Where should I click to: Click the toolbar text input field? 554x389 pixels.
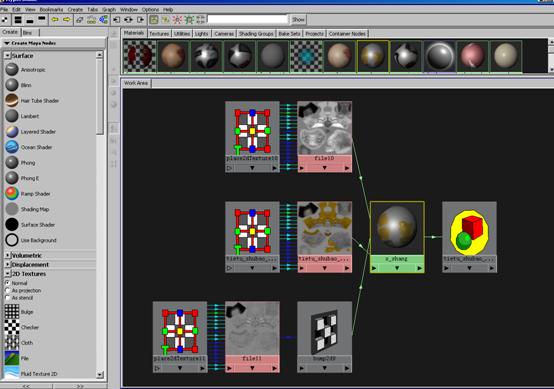(248, 20)
